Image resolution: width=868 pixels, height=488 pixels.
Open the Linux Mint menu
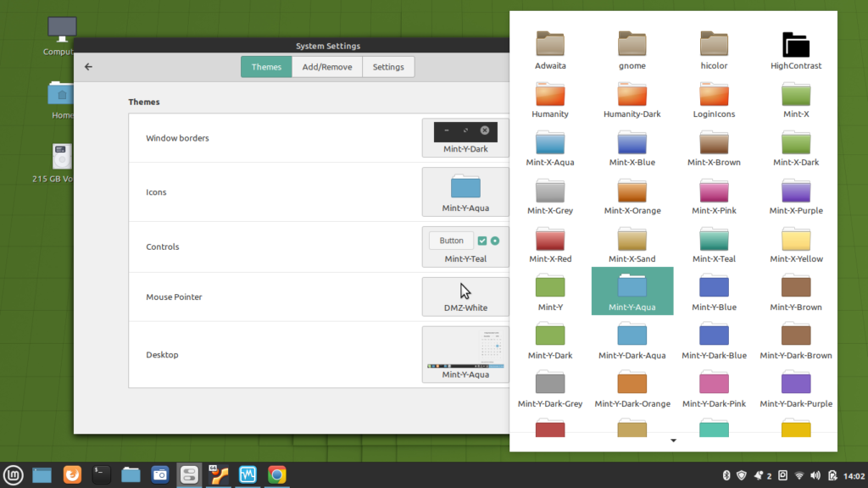tap(13, 475)
